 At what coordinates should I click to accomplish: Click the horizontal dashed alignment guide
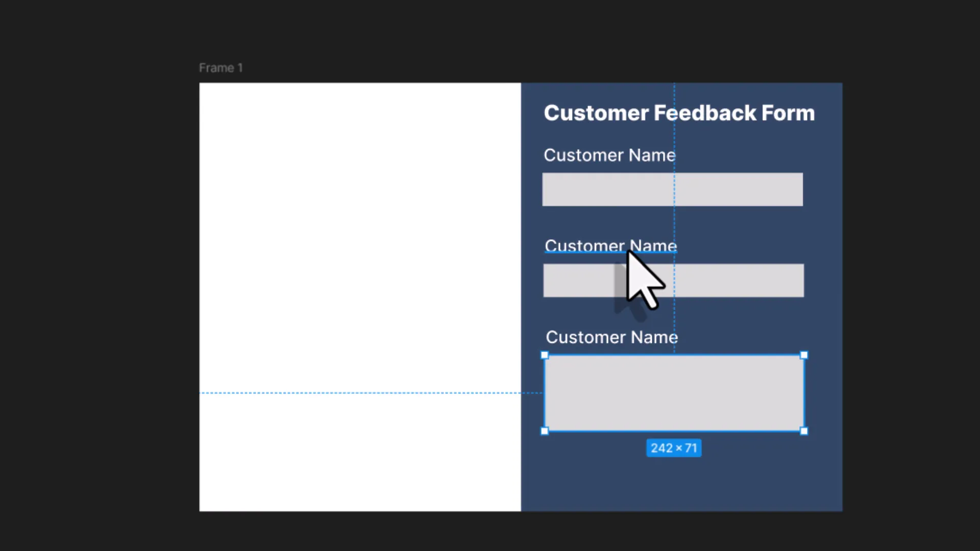[357, 393]
